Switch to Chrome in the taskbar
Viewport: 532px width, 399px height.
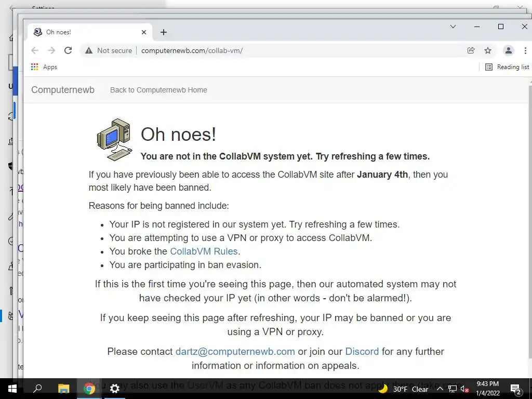click(89, 389)
